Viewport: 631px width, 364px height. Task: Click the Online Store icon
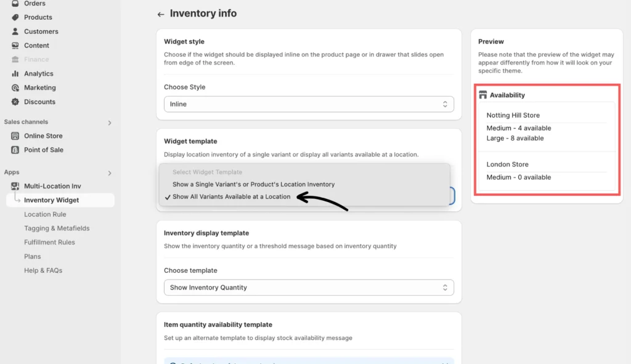point(15,136)
